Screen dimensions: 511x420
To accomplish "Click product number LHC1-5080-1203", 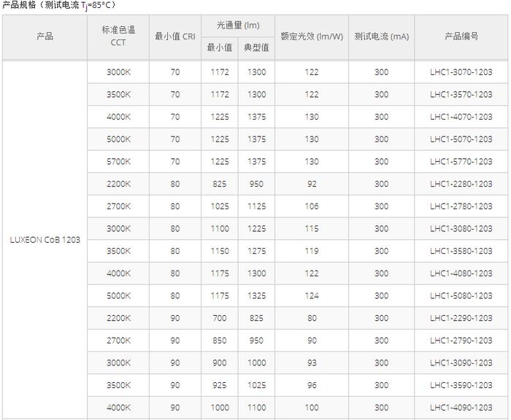I will click(x=461, y=295).
